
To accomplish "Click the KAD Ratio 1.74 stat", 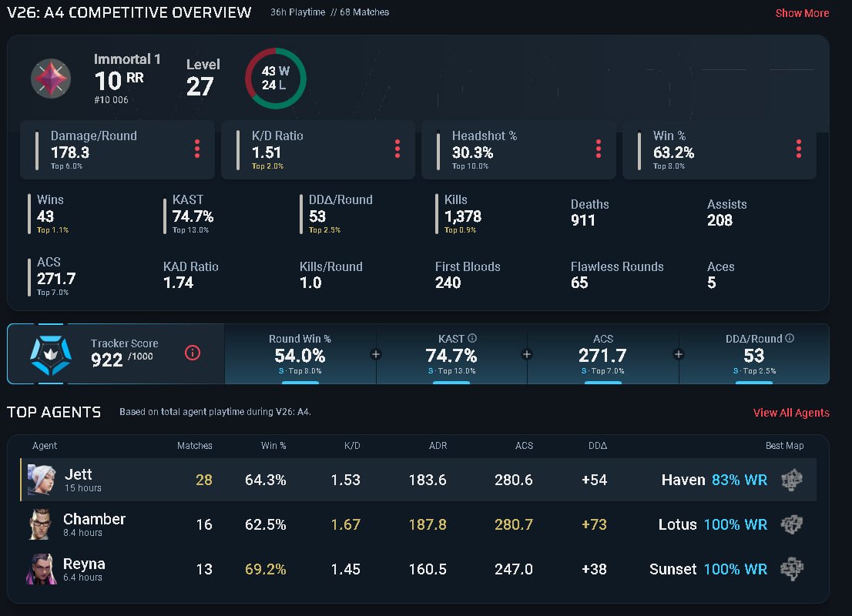I will 191,275.
